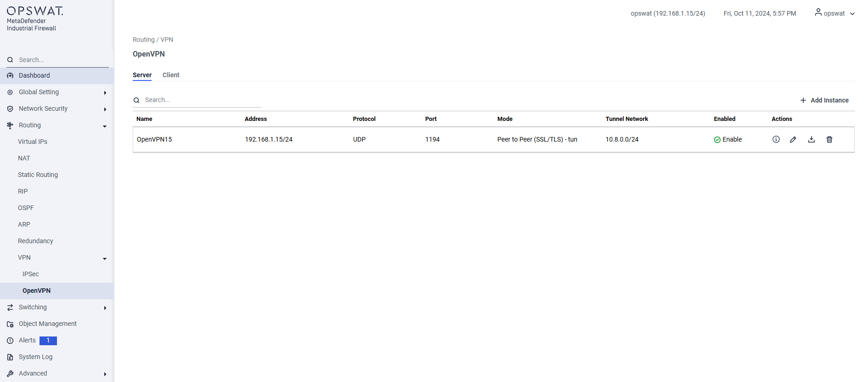
Task: Collapse the Routing section arrow
Action: [x=105, y=126]
